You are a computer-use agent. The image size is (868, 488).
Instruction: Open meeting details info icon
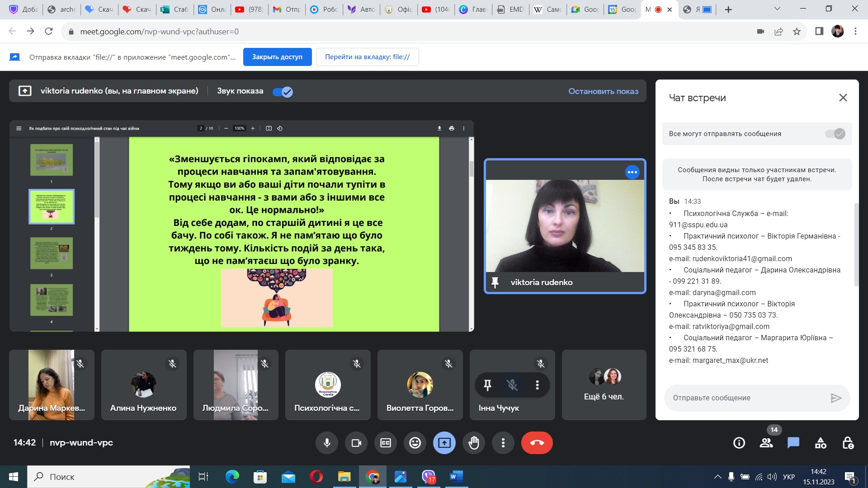pyautogui.click(x=739, y=443)
